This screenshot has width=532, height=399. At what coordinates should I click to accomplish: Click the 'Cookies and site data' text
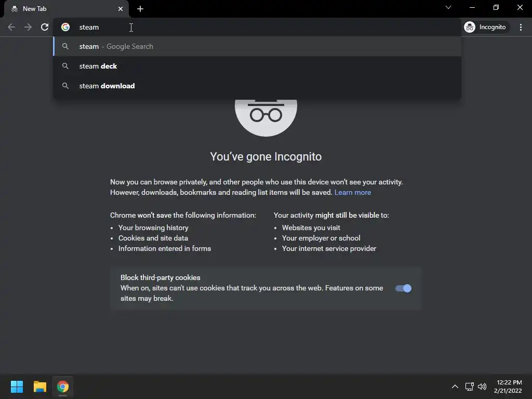[153, 238]
